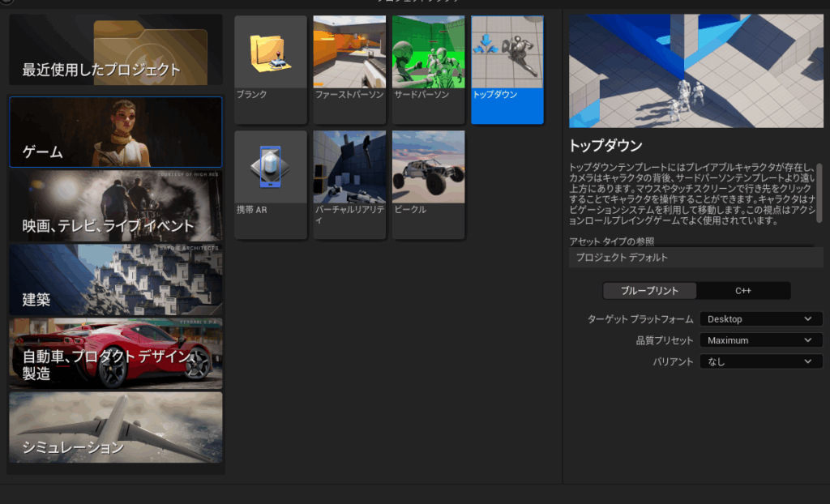
Task: Select the トップダウン template icon
Action: (507, 53)
